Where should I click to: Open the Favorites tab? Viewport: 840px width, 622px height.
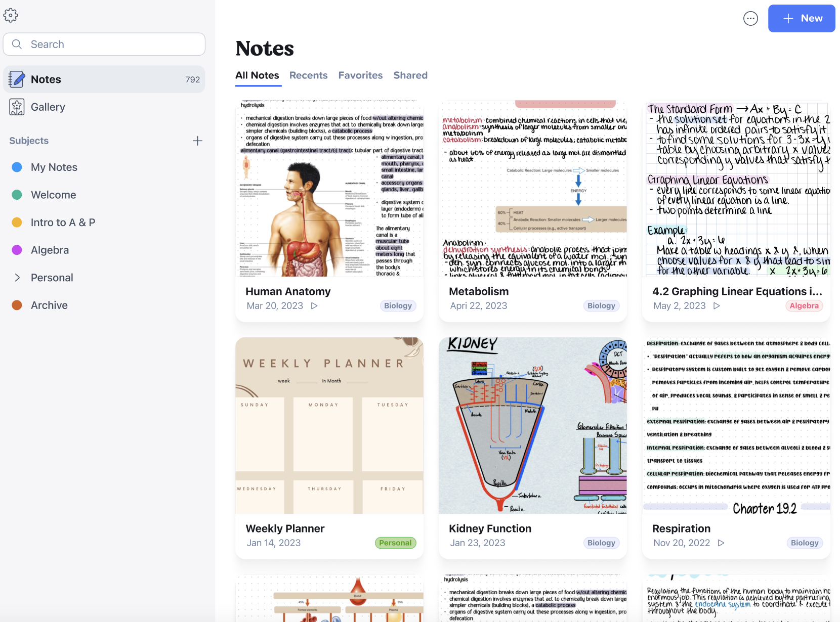click(x=360, y=75)
